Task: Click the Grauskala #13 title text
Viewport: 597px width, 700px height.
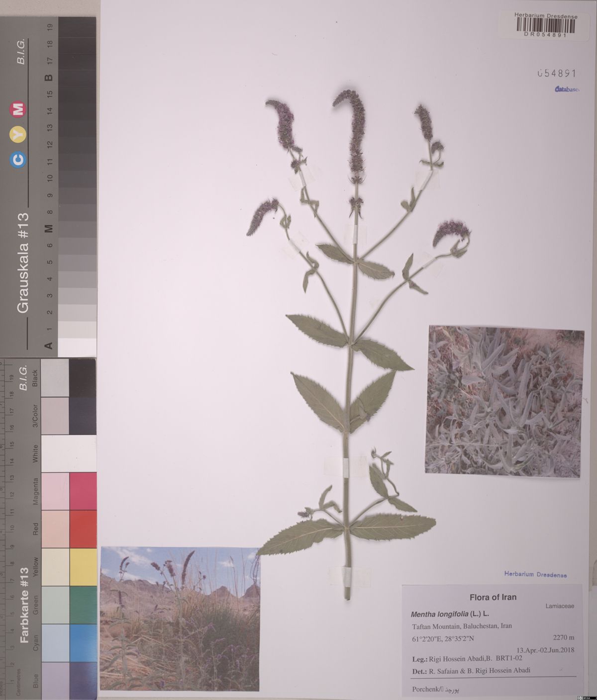Action: tap(23, 262)
